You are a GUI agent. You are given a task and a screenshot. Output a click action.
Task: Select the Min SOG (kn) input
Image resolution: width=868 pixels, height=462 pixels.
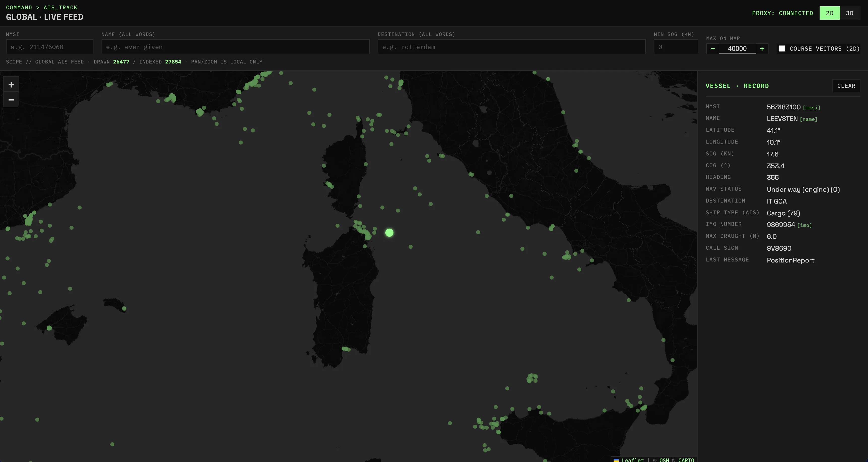click(x=676, y=47)
